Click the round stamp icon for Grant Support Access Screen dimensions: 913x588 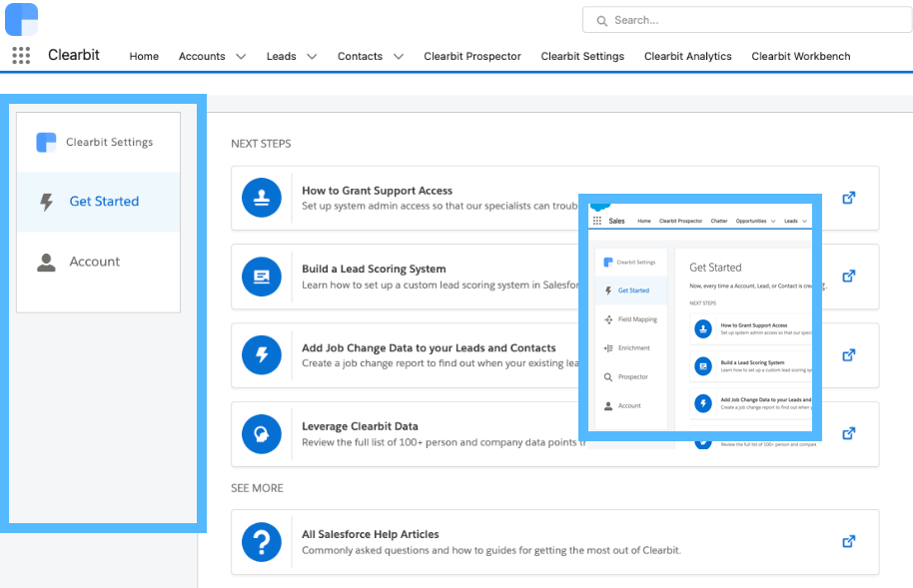pos(262,198)
